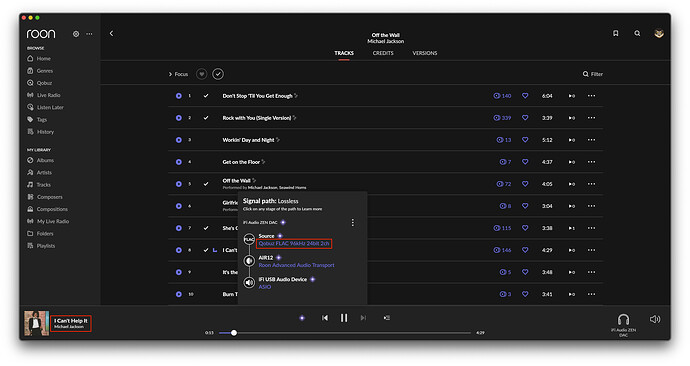Play Workin' Day and Night via its disc icon
The image size is (690, 366).
pyautogui.click(x=179, y=140)
